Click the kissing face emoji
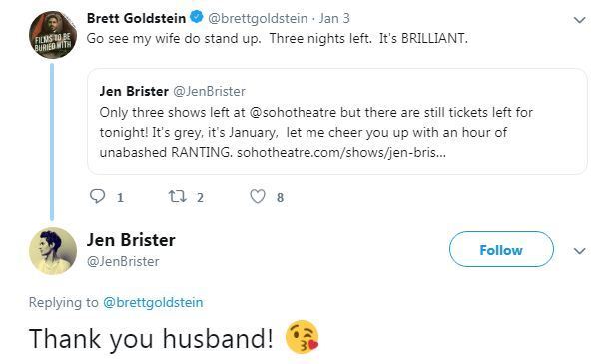Viewport: 615px width, 364px height. tap(302, 337)
